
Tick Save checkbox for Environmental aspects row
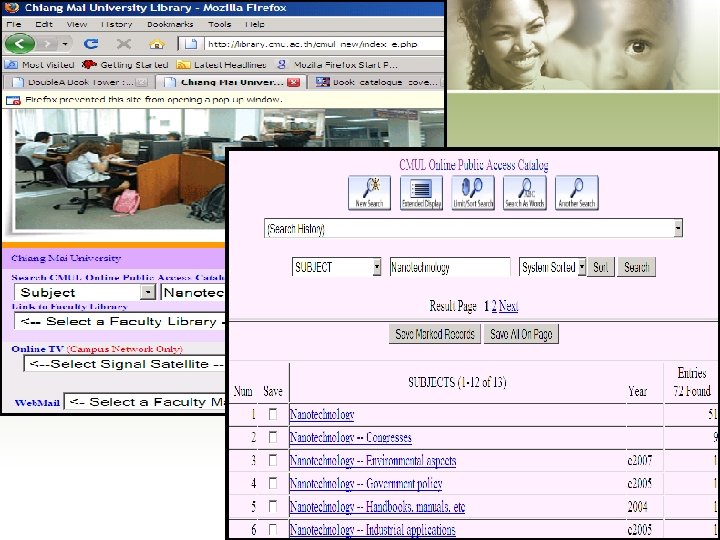click(x=273, y=460)
